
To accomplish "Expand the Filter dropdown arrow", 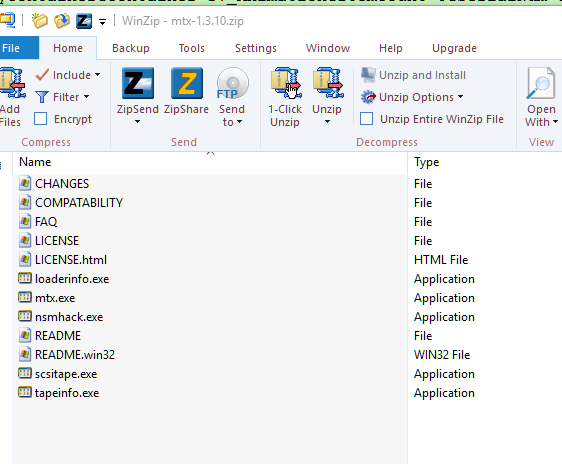I will click(x=86, y=97).
